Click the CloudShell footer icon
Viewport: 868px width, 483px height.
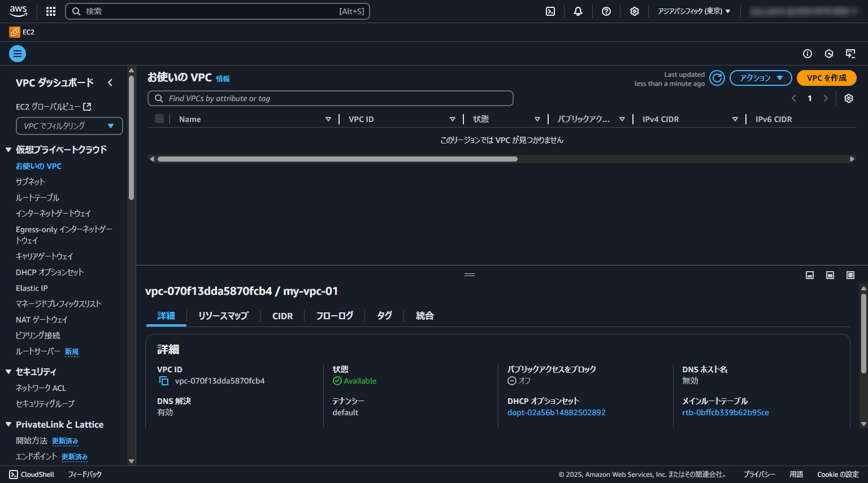pos(14,475)
